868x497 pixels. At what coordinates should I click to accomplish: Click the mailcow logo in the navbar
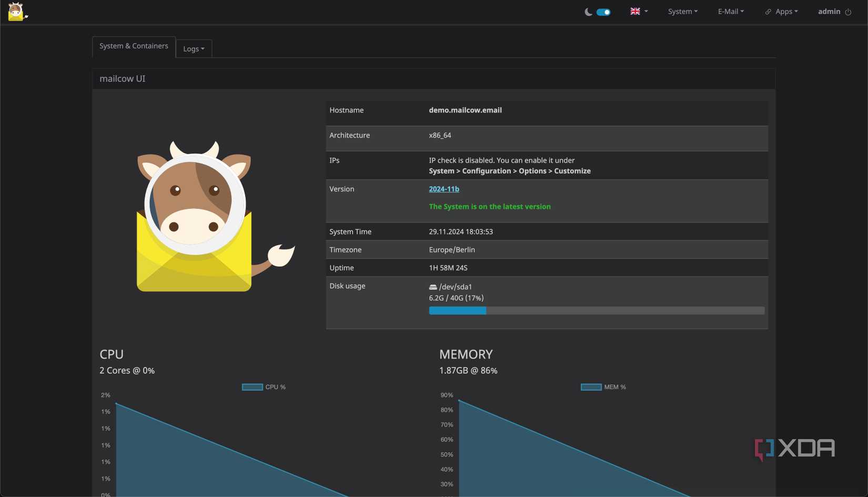(17, 12)
